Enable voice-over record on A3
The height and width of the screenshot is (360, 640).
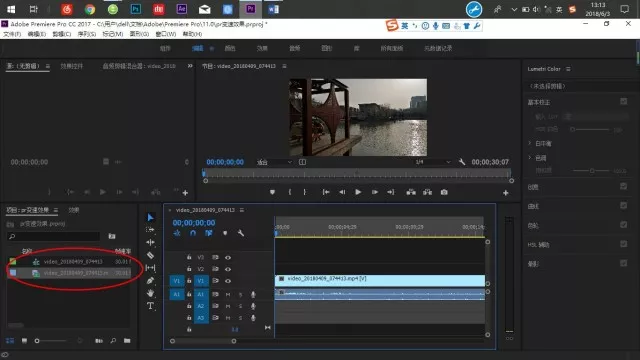(x=253, y=318)
